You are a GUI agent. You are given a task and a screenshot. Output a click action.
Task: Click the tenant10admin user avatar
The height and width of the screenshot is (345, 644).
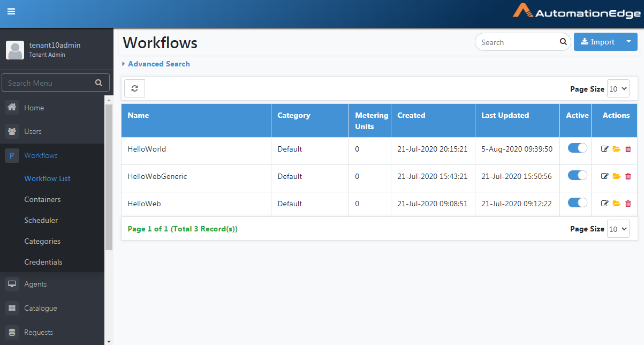tap(15, 50)
